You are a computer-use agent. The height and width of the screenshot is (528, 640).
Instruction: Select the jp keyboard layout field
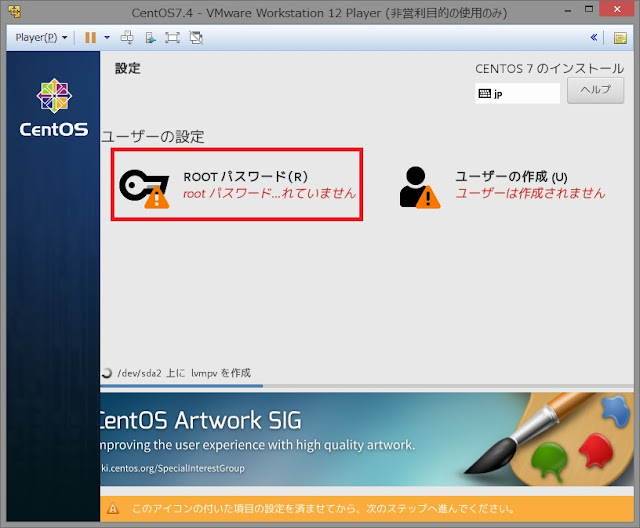click(517, 93)
